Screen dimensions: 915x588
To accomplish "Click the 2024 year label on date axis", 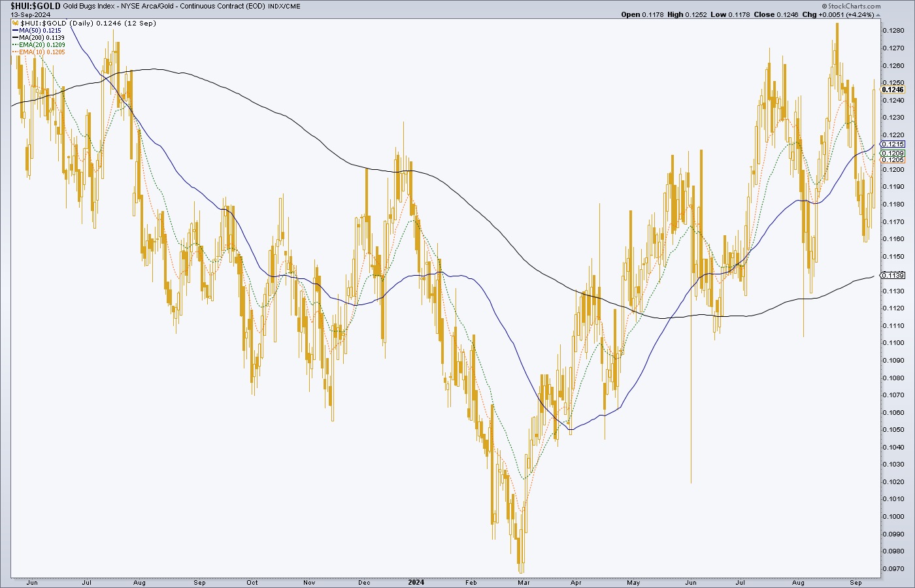I will click(416, 582).
